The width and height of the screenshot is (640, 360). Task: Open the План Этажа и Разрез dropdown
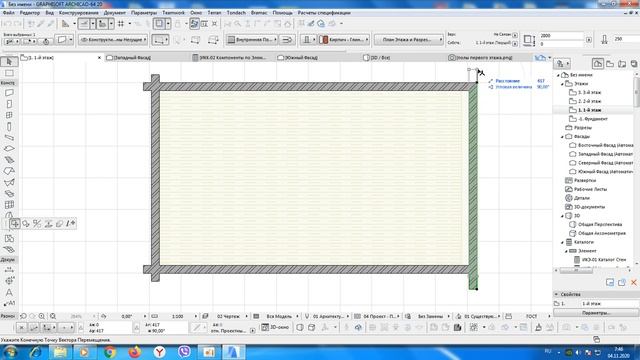click(x=409, y=40)
